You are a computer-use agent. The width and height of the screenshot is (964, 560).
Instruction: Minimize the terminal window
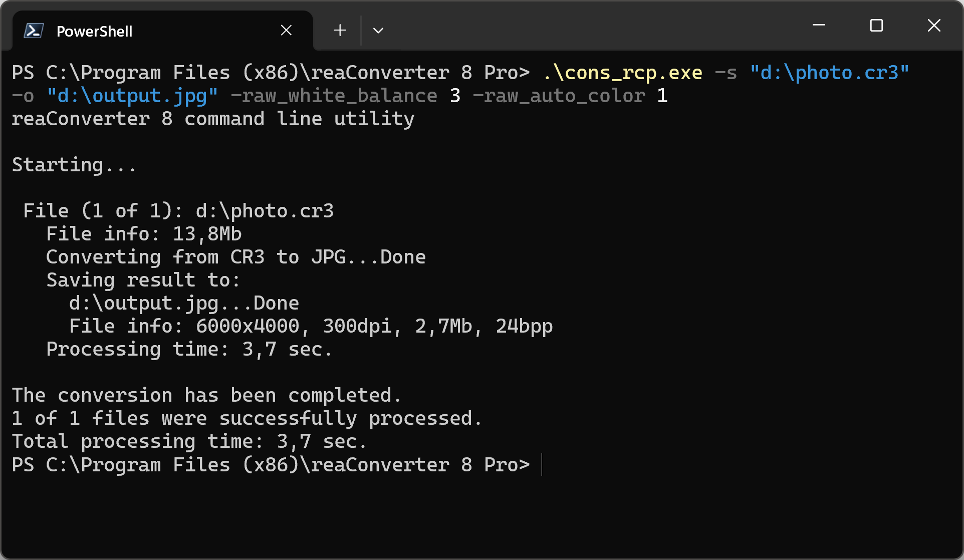click(x=819, y=25)
